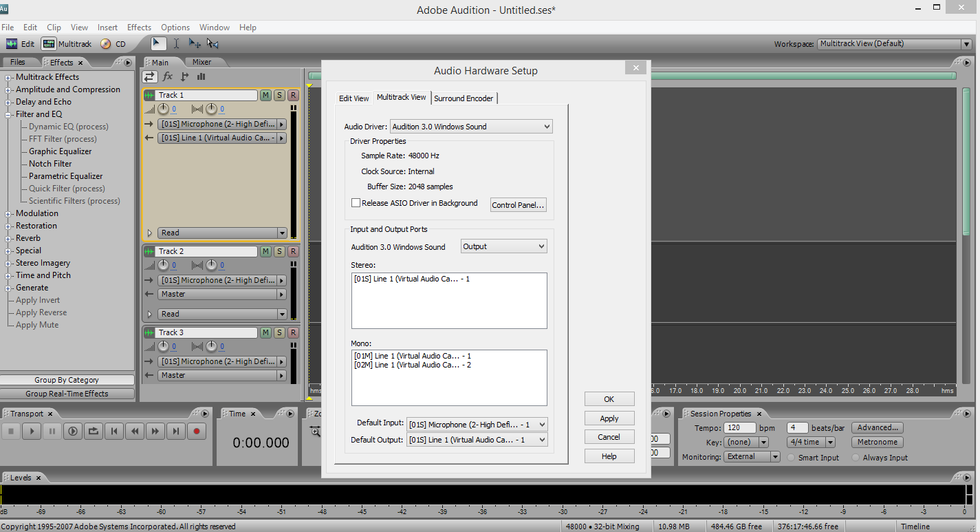Click the Fast Forward transport button

(155, 431)
